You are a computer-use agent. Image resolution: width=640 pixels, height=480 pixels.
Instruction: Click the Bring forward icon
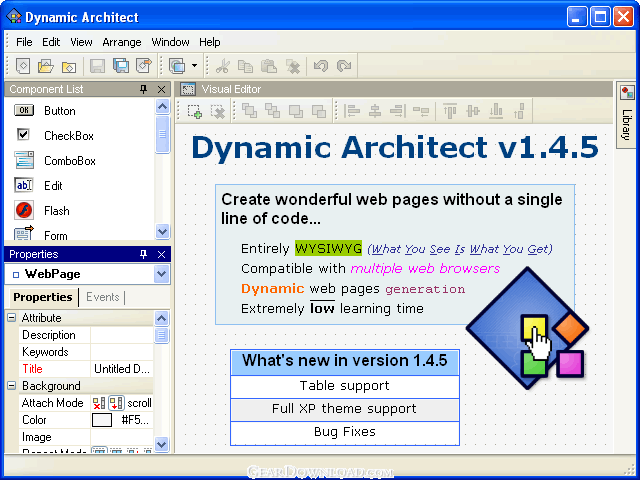pyautogui.click(x=296, y=111)
